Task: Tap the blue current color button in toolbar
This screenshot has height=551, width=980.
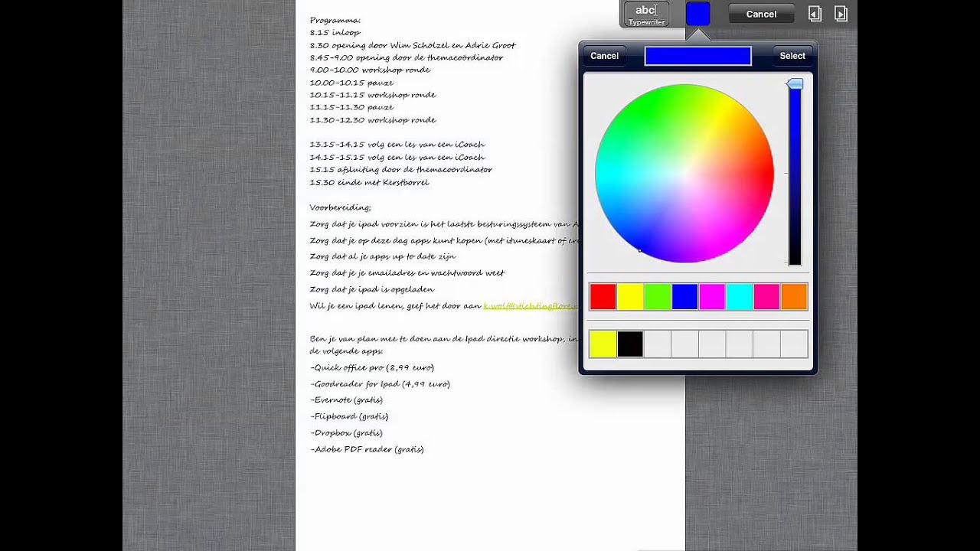Action: [697, 14]
